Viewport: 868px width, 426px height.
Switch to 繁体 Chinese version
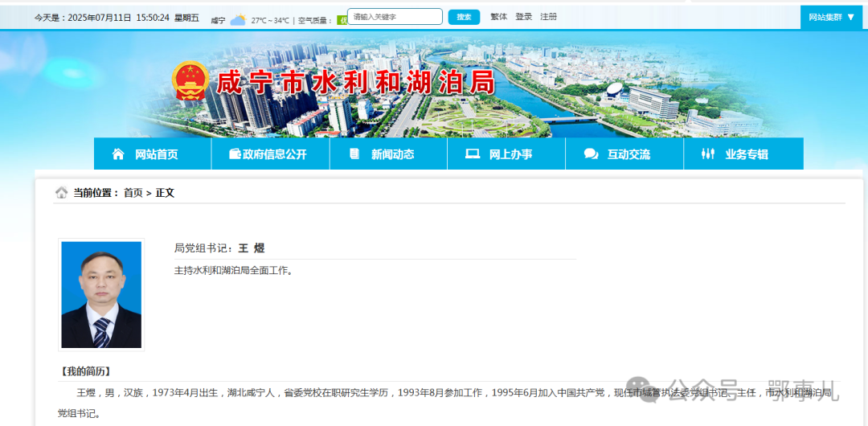pos(499,17)
